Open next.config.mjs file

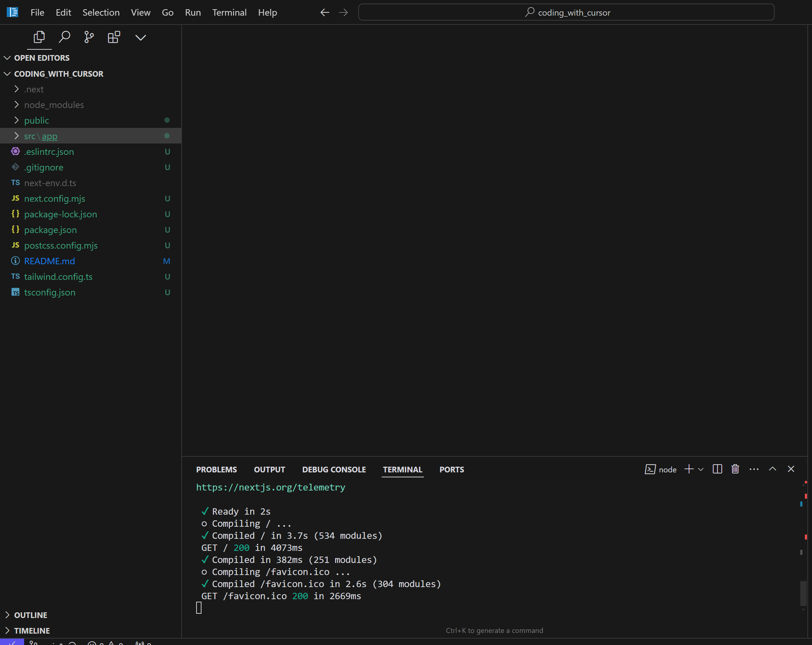(91, 199)
